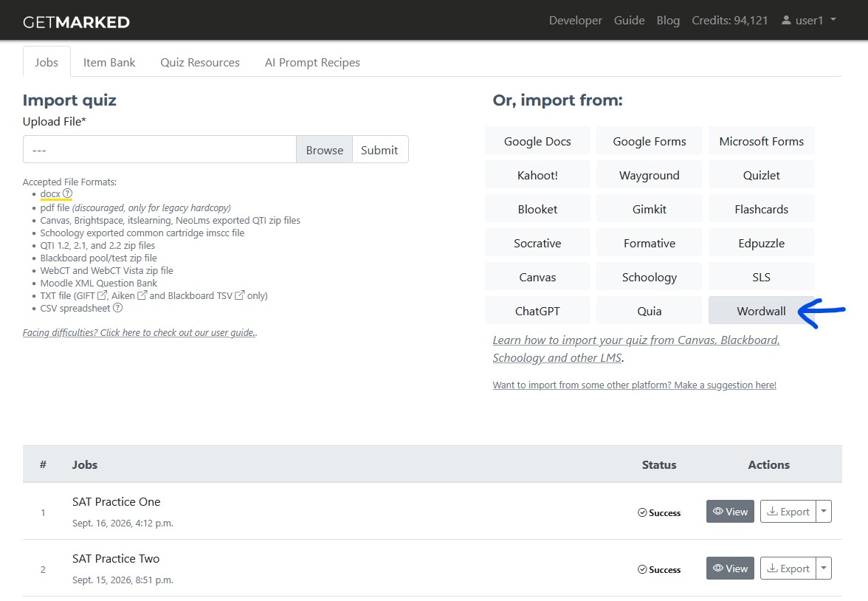Open the Aiken external link icon
The image size is (868, 601).
pyautogui.click(x=142, y=295)
